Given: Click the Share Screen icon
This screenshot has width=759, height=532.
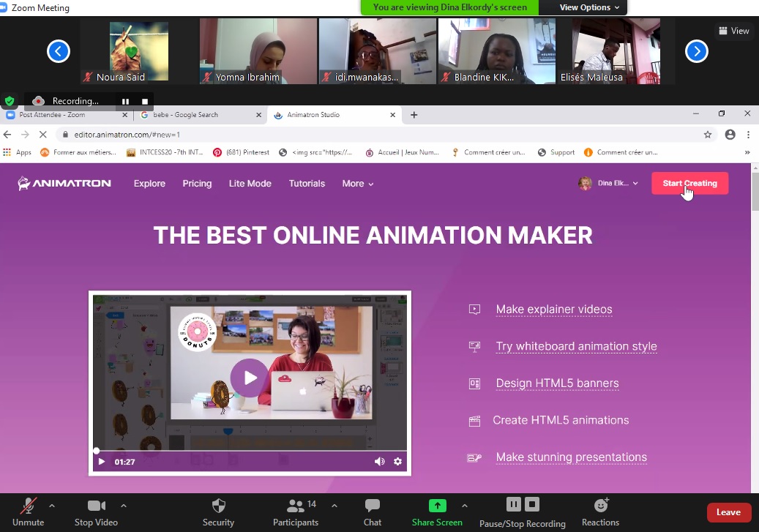Looking at the screenshot, I should pyautogui.click(x=437, y=506).
